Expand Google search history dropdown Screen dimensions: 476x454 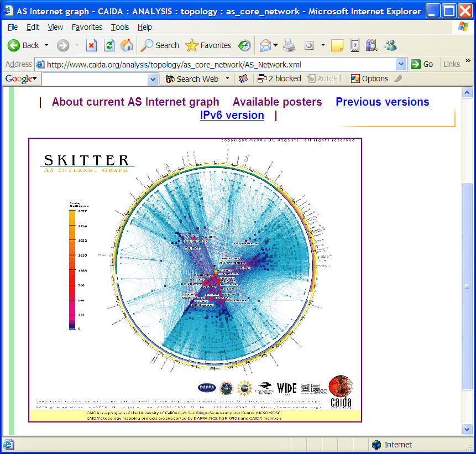tap(153, 79)
